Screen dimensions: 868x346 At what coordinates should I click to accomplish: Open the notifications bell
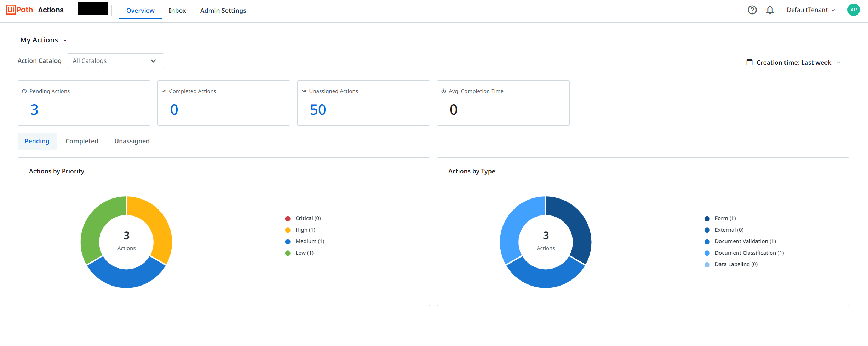(x=770, y=10)
